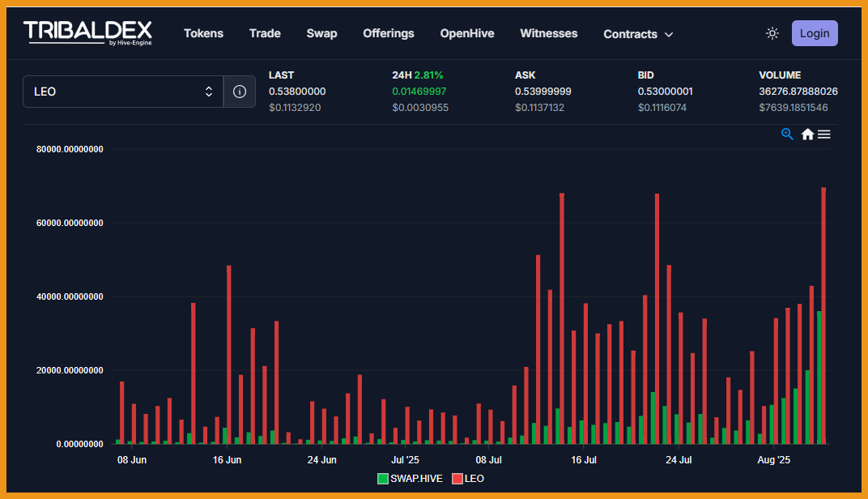
Task: Open Offerings in the navbar
Action: pyautogui.click(x=388, y=33)
